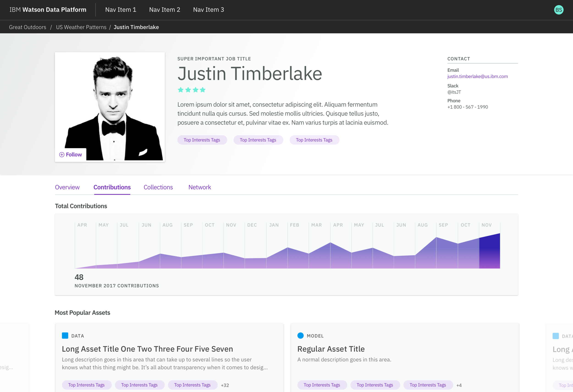Open the BS user avatar icon

pos(559,10)
